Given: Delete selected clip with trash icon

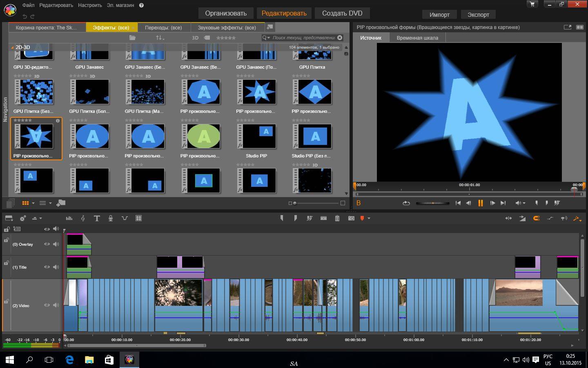Looking at the screenshot, I should click(337, 218).
